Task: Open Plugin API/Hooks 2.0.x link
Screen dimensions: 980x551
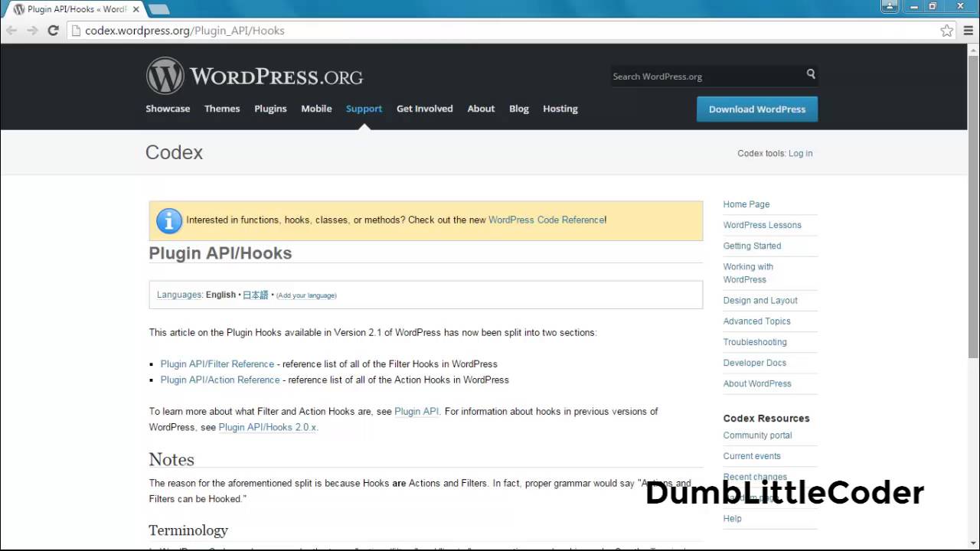Action: coord(267,427)
